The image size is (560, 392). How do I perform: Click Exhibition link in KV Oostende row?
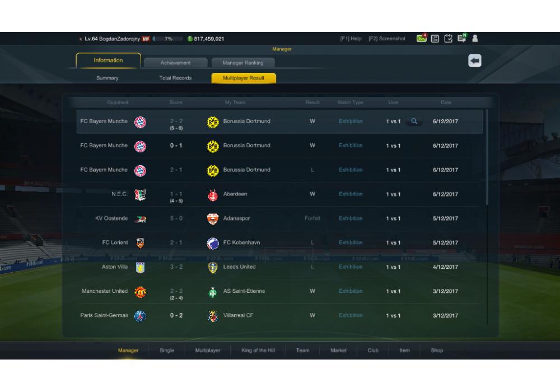tap(351, 218)
